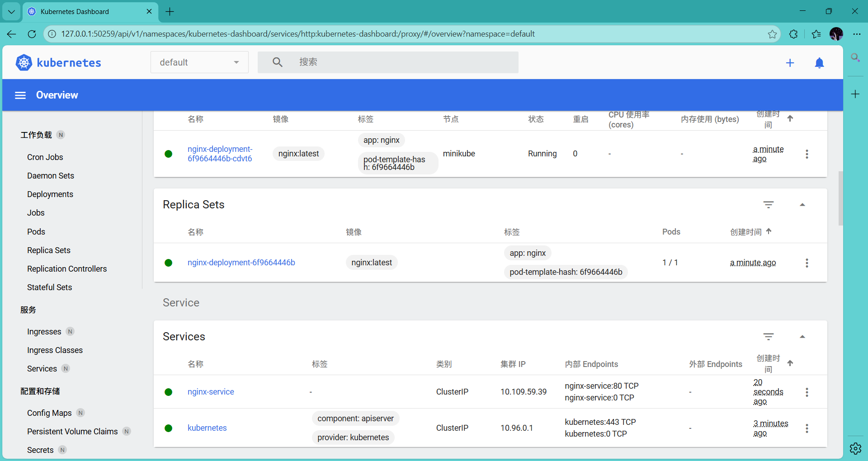Screen dimensions: 868x461
Task: Open actions menu for nginx-deployment pod row
Action: coord(807,154)
